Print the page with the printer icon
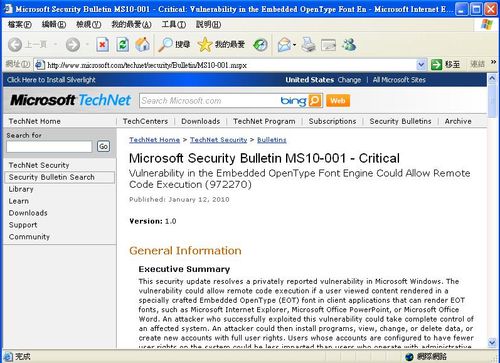500x363 pixels. 308,45
